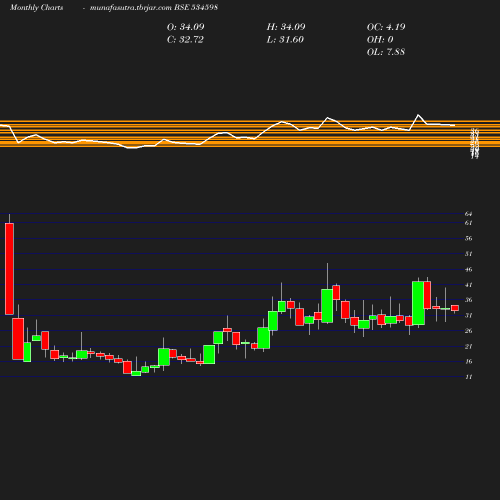Click the candle with the highest wick near 46
500x500 pixels.
click(x=327, y=306)
